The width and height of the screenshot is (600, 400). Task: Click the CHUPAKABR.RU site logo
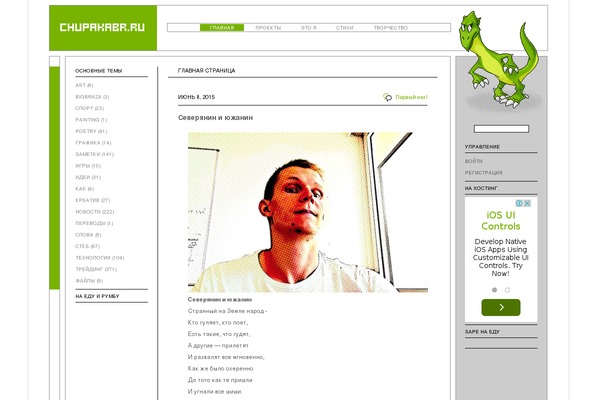tap(102, 28)
